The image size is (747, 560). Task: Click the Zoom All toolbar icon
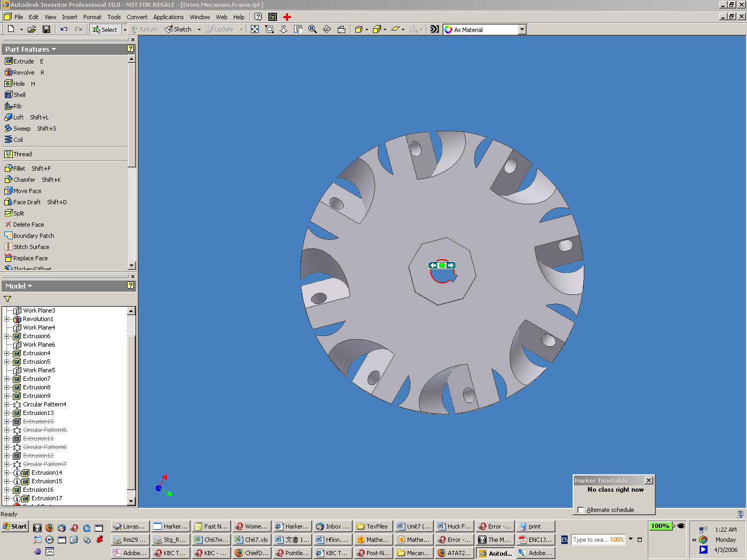255,29
